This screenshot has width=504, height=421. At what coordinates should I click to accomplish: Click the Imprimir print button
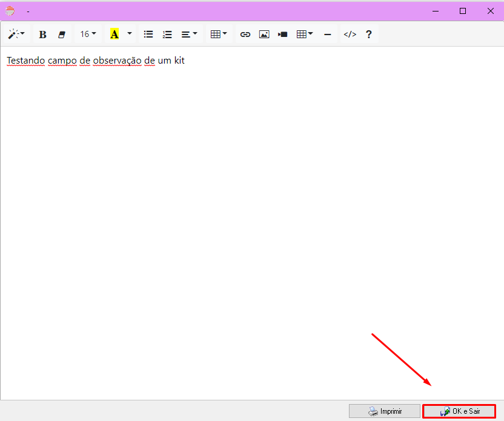tap(385, 411)
